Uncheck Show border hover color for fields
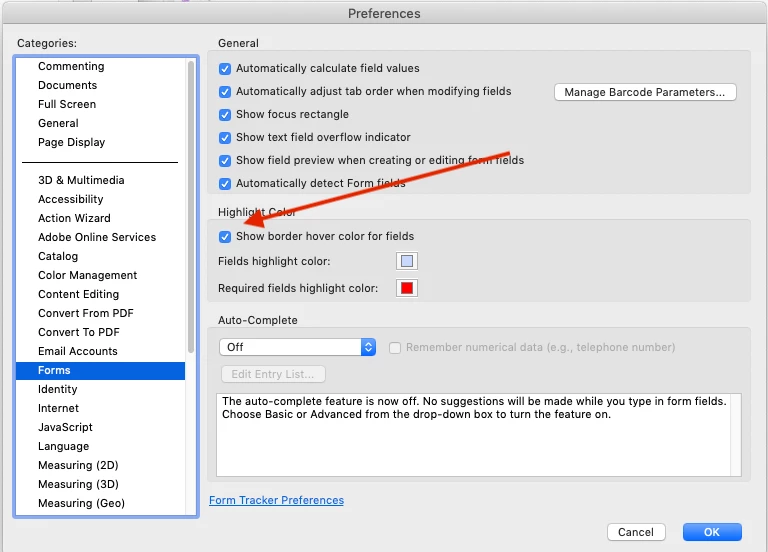768x552 pixels. [x=225, y=237]
